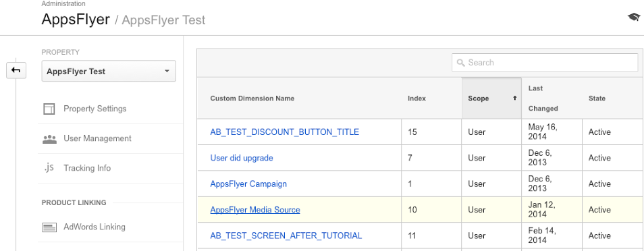Click the back arrow button in sidebar
This screenshot has height=251, width=644.
pyautogui.click(x=16, y=70)
